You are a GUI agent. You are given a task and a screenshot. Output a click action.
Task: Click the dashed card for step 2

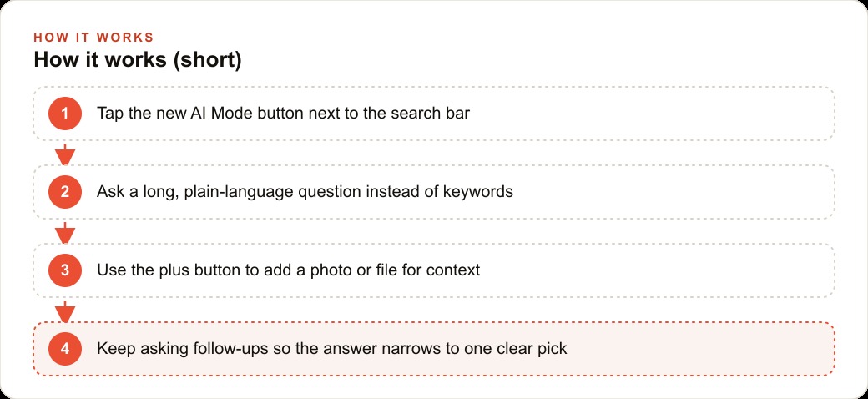pos(434,192)
